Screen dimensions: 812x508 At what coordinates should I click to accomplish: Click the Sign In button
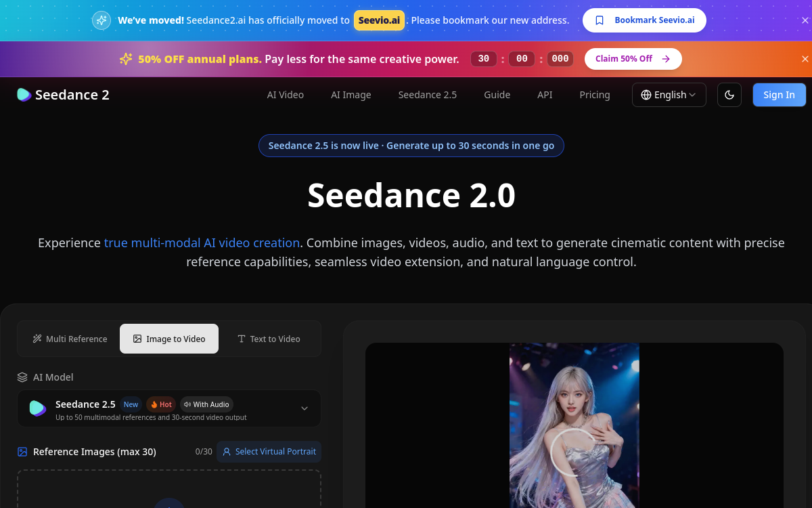click(780, 95)
